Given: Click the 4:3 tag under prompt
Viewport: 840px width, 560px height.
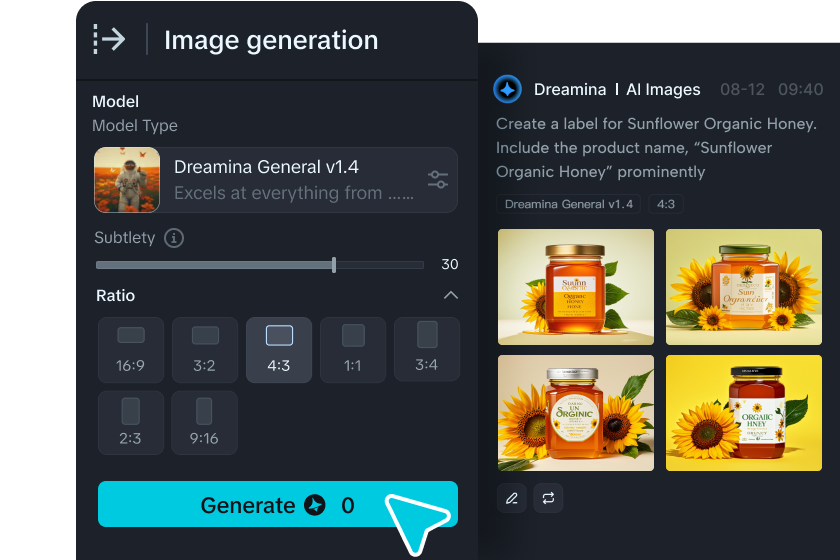Looking at the screenshot, I should 666,204.
